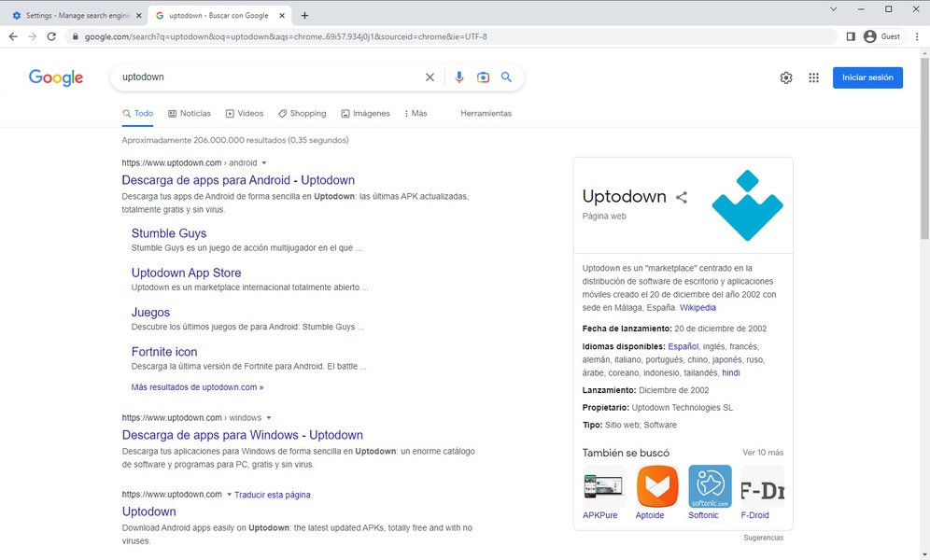Image resolution: width=930 pixels, height=560 pixels.
Task: Switch to the Imágenes results tab
Action: [x=365, y=113]
